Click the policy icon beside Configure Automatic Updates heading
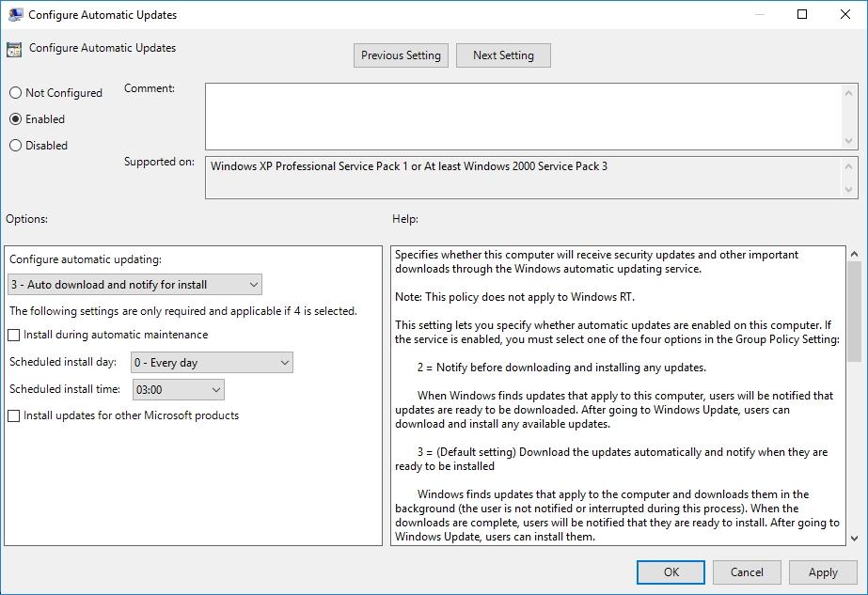This screenshot has height=595, width=868. click(12, 47)
